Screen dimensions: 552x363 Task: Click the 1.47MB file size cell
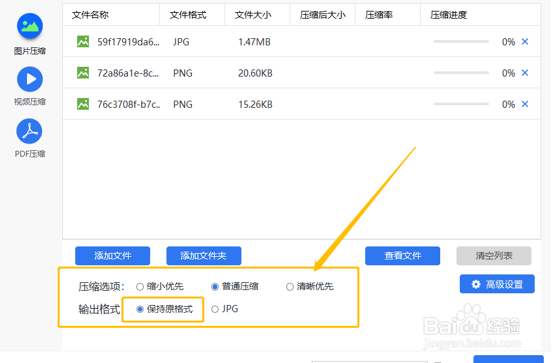[255, 42]
